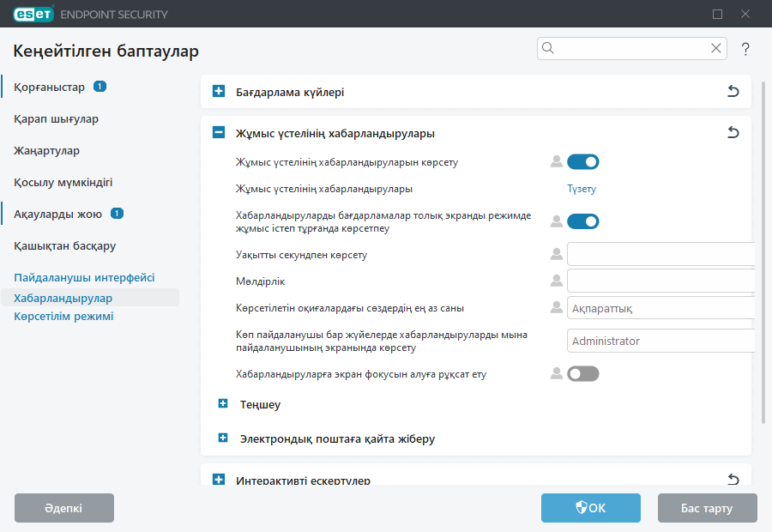Reset Бағдарлама күйлері using its revert arrow icon

point(733,91)
